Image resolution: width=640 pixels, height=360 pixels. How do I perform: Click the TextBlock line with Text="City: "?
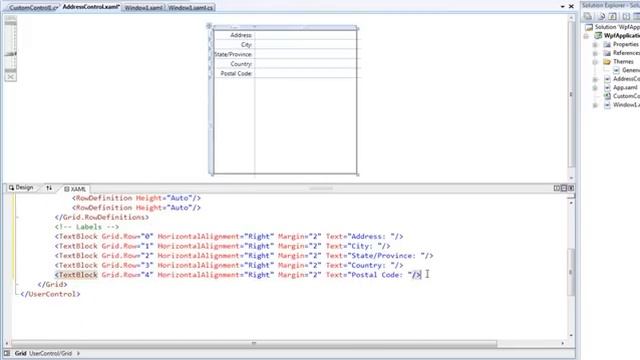pos(222,246)
